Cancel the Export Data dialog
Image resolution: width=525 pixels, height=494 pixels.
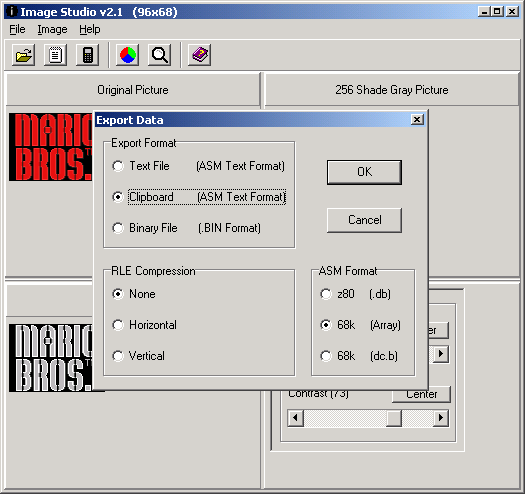click(364, 220)
